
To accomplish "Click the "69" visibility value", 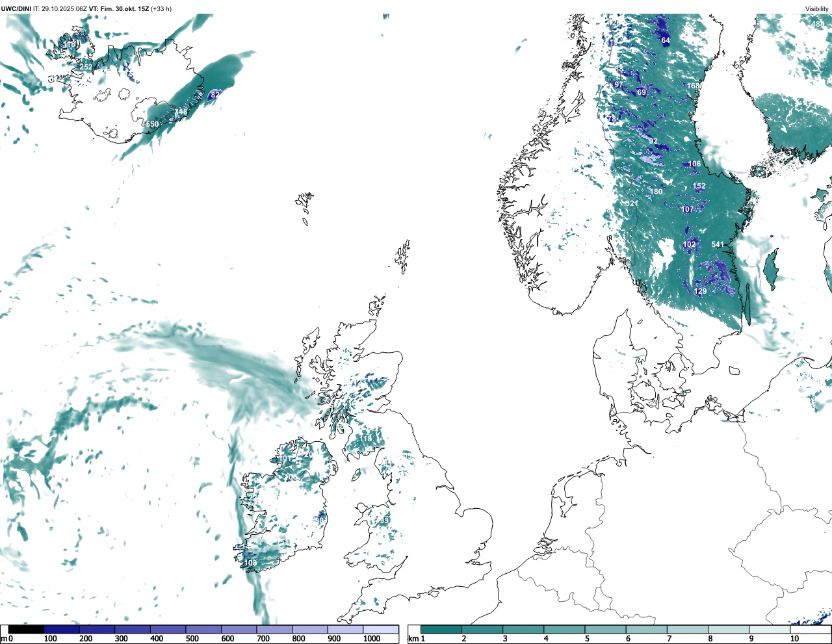I will click(642, 92).
